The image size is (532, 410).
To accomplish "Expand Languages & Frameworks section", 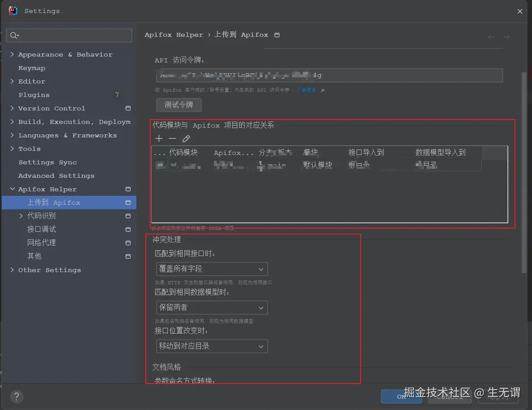I will pos(12,135).
